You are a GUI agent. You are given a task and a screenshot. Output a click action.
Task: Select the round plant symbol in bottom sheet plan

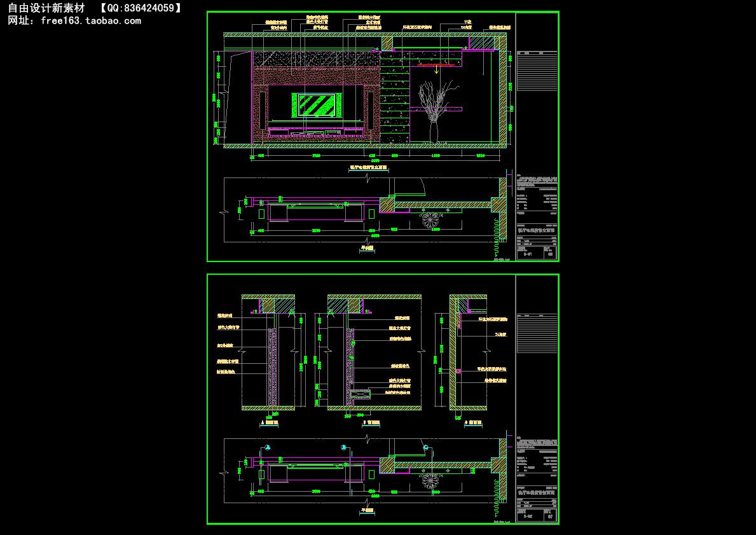click(x=430, y=481)
